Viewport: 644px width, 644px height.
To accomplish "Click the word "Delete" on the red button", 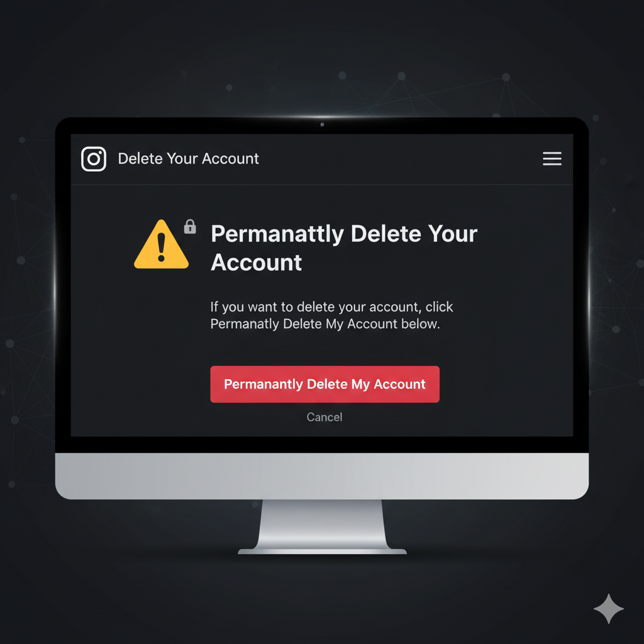I will [x=327, y=384].
